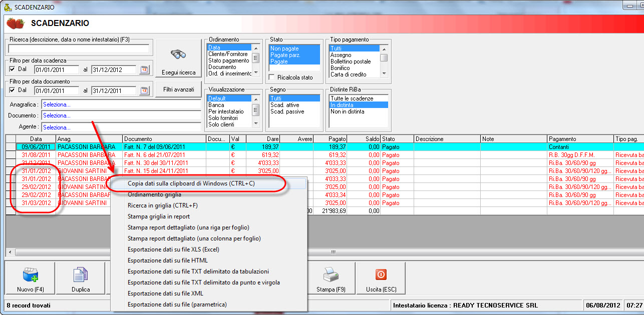Enable the Ricalcola stato checkbox
The width and height of the screenshot is (644, 315).
click(272, 77)
